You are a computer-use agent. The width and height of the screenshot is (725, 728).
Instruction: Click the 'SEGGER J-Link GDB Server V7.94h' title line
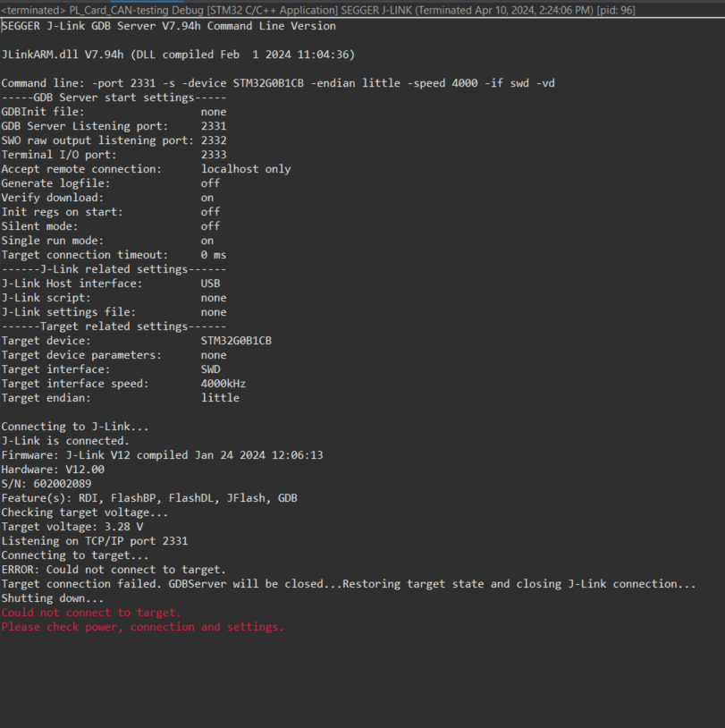pyautogui.click(x=169, y=26)
